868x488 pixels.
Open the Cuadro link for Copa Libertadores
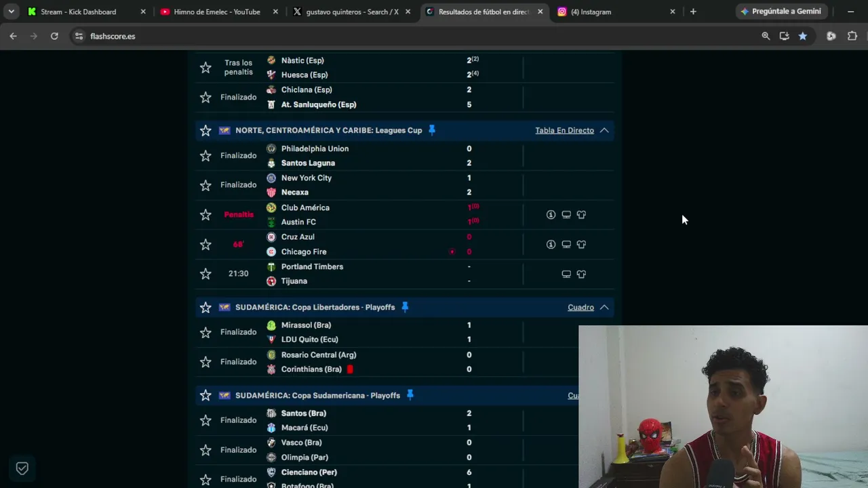coord(580,307)
